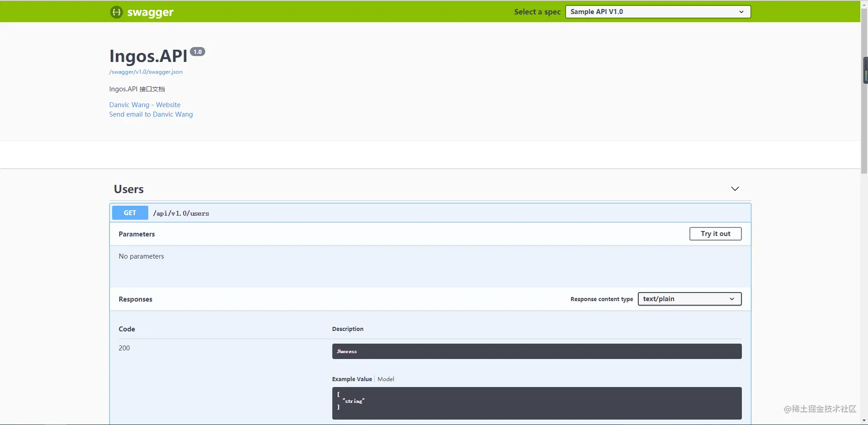Viewport: 868px width, 425px height.
Task: Click the Try it out button
Action: click(715, 234)
